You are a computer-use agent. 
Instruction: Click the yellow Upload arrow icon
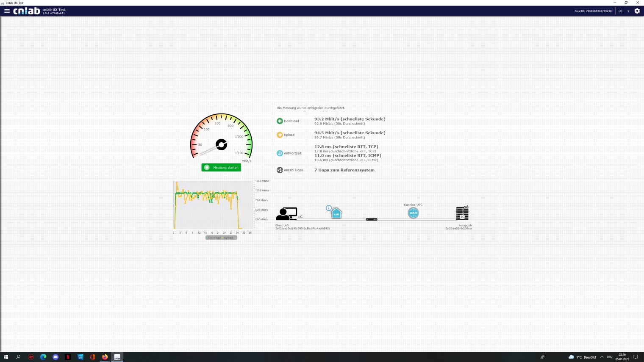[x=280, y=135]
